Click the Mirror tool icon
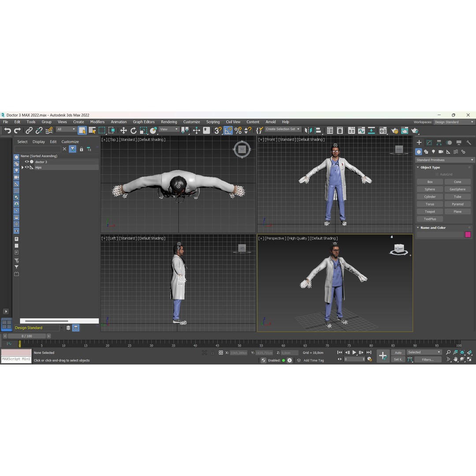The image size is (476, 476). 308,130
